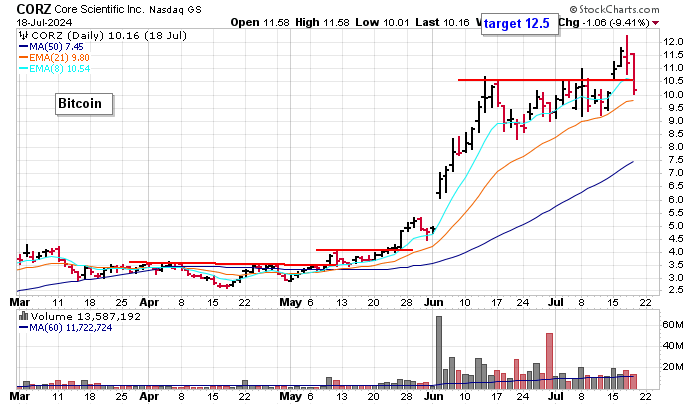Click the red down-triangle change indicator
700x405 pixels.
655,23
